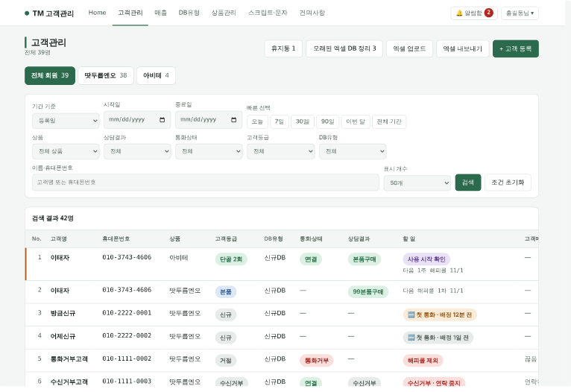571x392 pixels.
Task: Click the red 통화거부 status badge
Action: pos(317,361)
